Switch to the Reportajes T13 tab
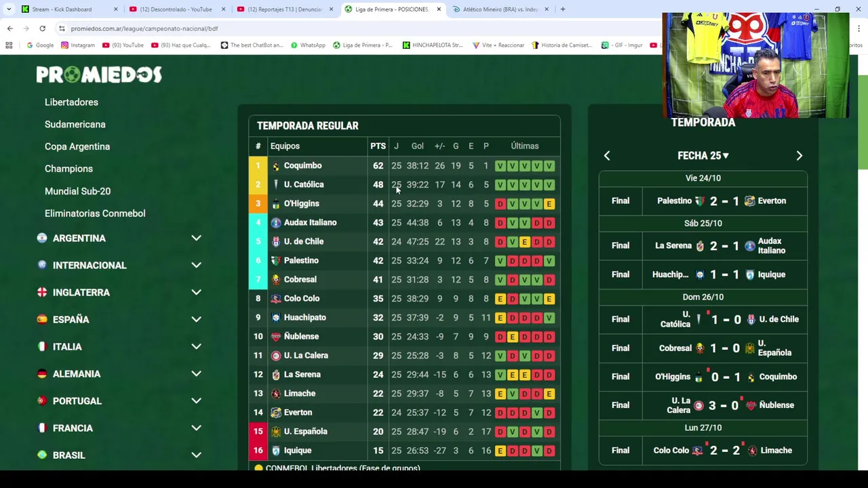The height and width of the screenshot is (488, 868). pos(285,9)
